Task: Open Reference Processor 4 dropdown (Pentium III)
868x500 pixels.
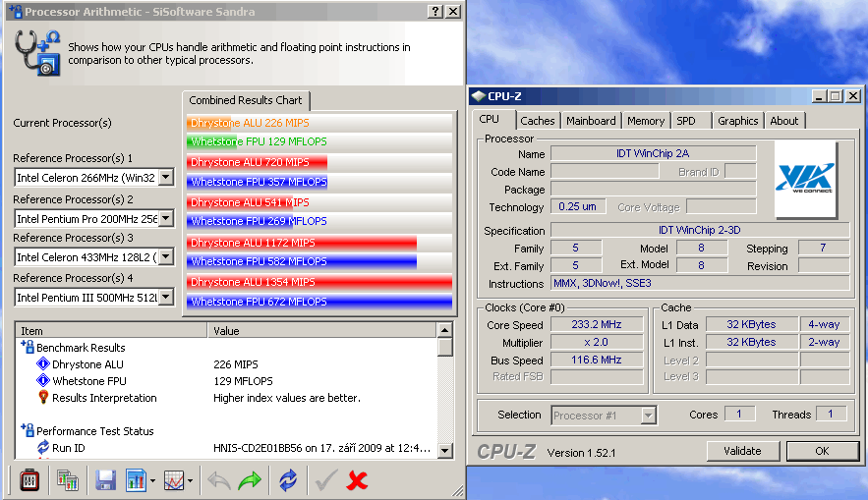Action: click(165, 298)
